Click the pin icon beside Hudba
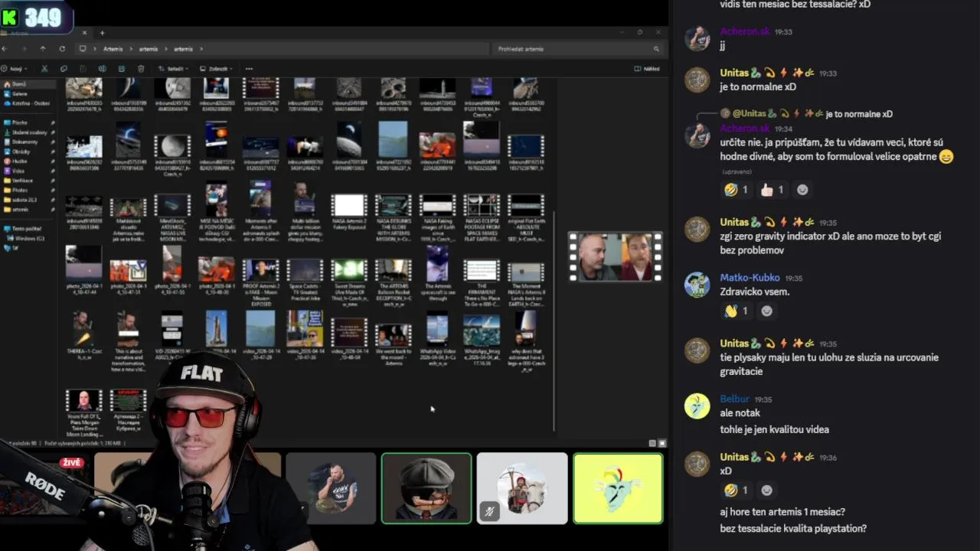The image size is (980, 551). [x=53, y=161]
